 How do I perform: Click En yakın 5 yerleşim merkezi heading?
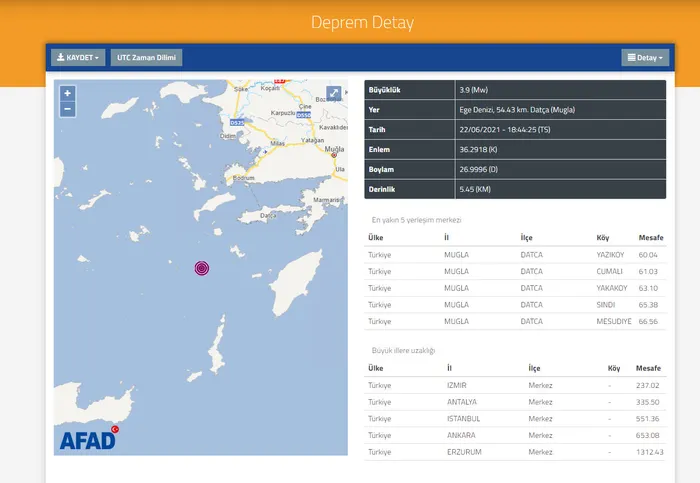tap(417, 220)
